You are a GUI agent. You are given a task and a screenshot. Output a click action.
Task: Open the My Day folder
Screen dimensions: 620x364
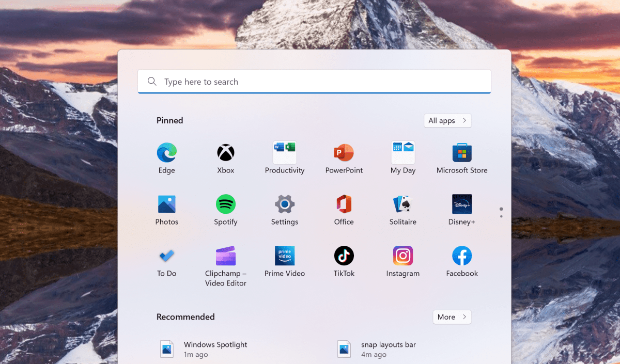click(x=403, y=153)
